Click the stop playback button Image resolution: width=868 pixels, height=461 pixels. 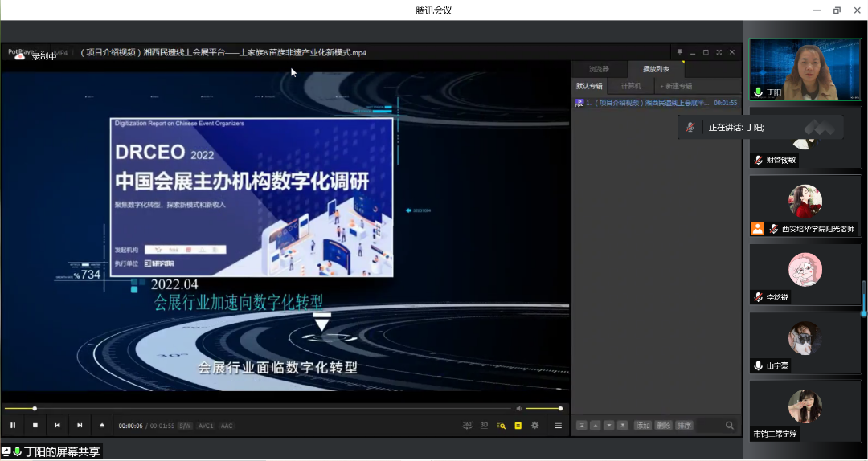(35, 425)
